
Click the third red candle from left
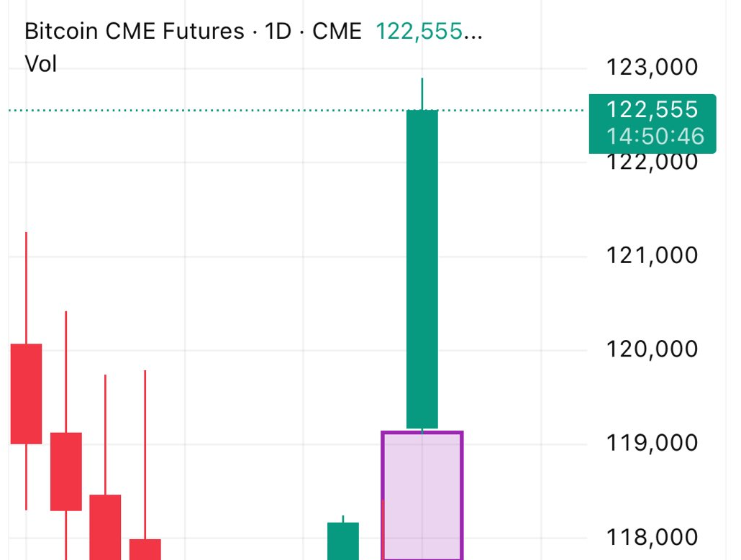point(105,525)
